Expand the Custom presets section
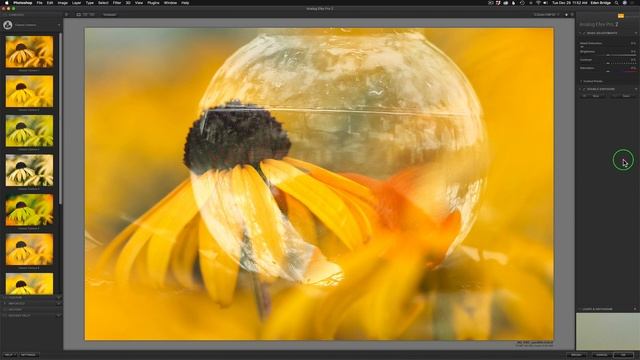Screen dimensions: 640x360 31,298
